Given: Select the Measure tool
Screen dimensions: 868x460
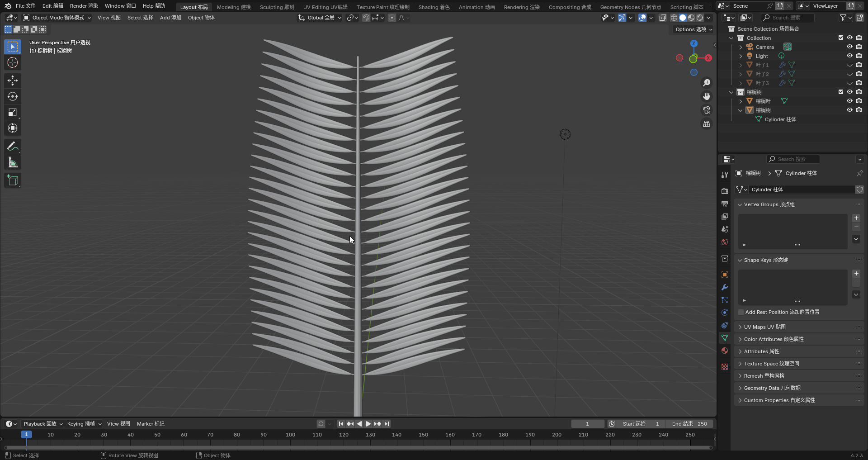Looking at the screenshot, I should tap(13, 163).
